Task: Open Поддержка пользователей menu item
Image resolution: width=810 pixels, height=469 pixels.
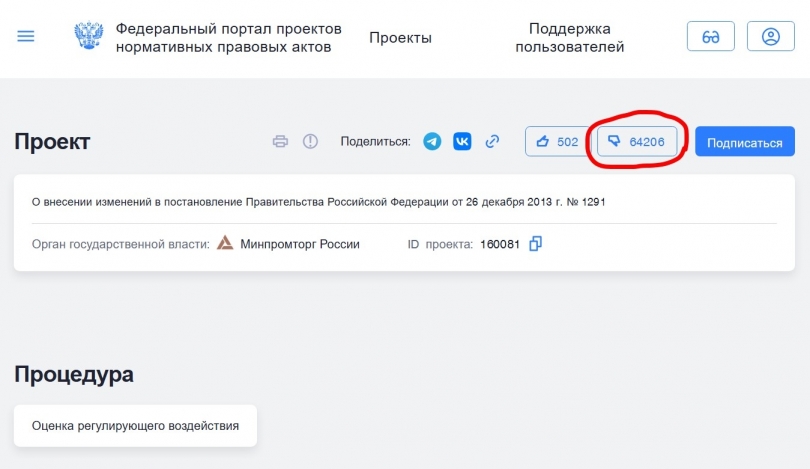Action: [x=569, y=38]
